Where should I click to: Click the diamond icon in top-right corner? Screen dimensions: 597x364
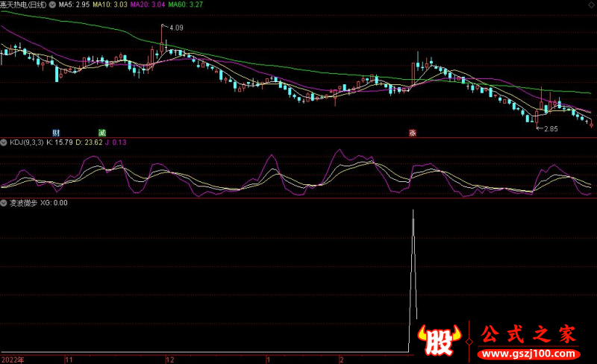(592, 4)
